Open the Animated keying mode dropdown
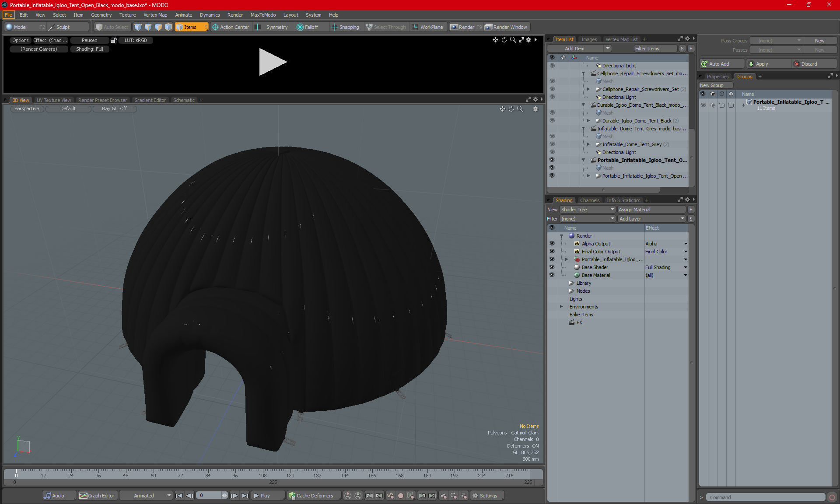Screen dimensions: 840x504 click(146, 496)
